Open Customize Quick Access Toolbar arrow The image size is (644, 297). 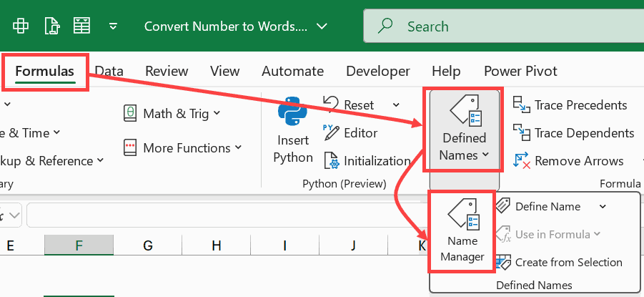pos(113,26)
